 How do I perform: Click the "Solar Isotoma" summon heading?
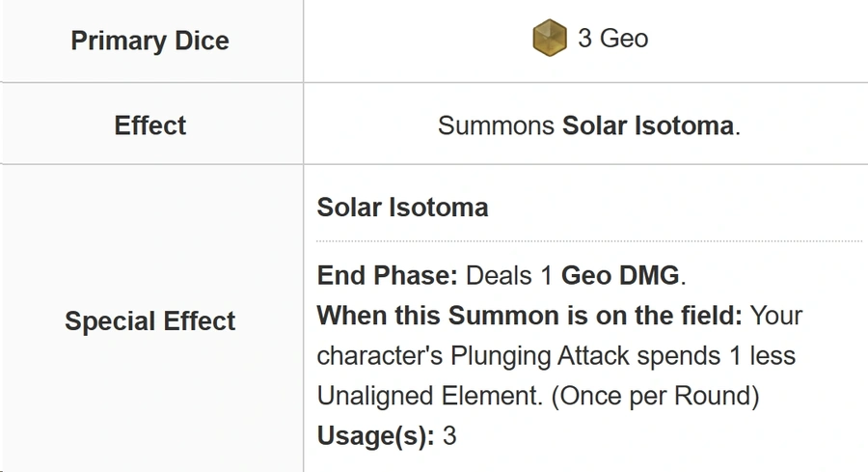click(402, 208)
